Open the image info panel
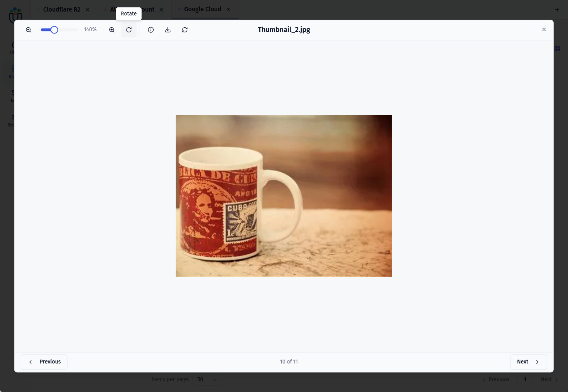This screenshot has width=568, height=392. click(x=150, y=30)
